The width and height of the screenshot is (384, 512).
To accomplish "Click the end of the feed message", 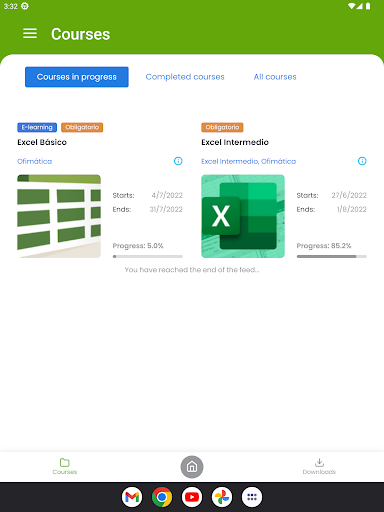I will [x=192, y=270].
